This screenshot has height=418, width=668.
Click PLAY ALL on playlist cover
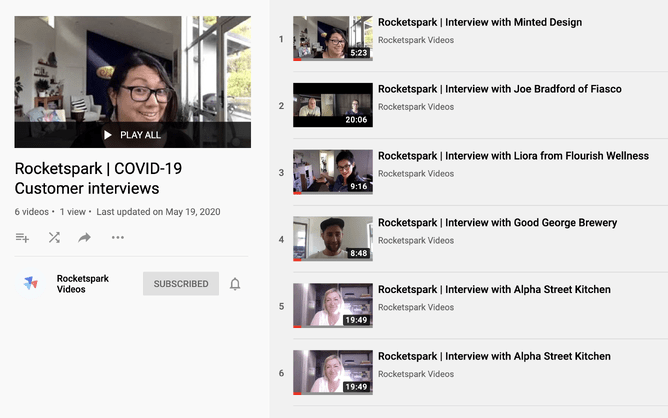tap(132, 135)
